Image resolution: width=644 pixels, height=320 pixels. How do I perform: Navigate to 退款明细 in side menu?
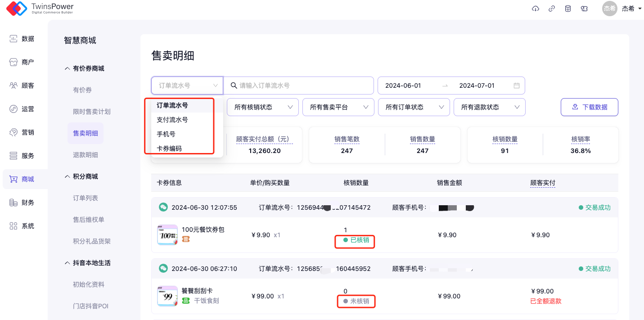86,155
